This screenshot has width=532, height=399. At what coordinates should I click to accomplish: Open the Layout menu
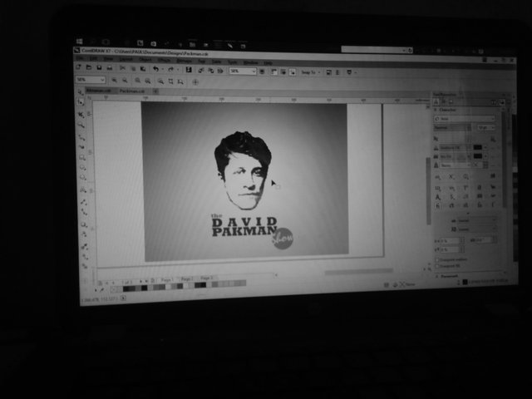[x=126, y=59]
